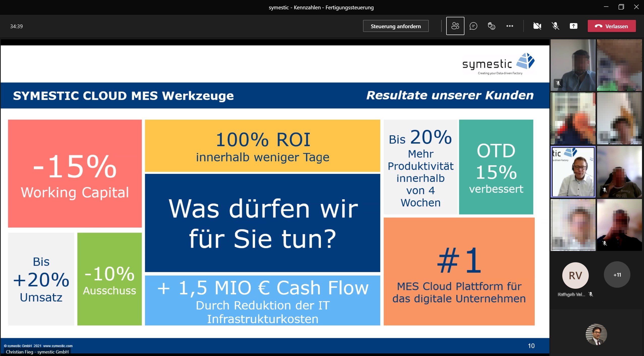
Task: Click Verlassen to leave the meeting
Action: click(612, 26)
